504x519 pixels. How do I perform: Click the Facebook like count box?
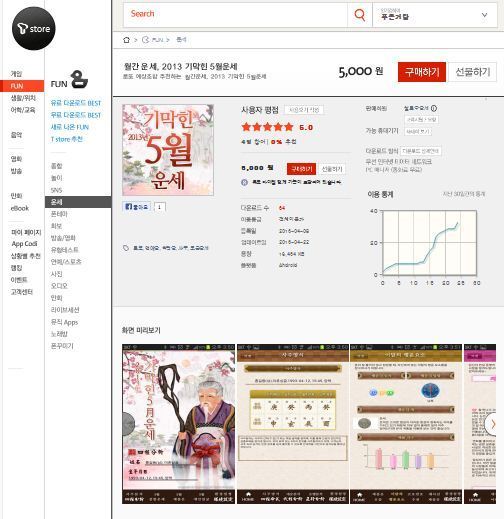pos(160,207)
